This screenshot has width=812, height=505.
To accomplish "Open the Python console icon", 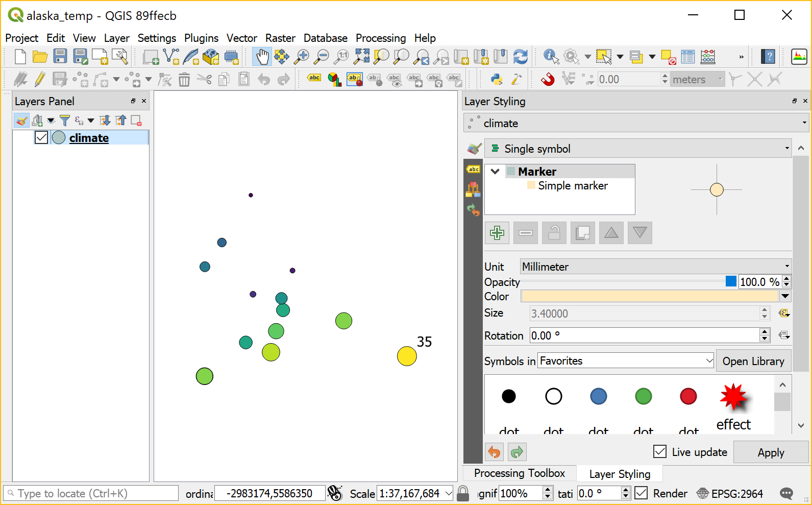I will pyautogui.click(x=496, y=79).
